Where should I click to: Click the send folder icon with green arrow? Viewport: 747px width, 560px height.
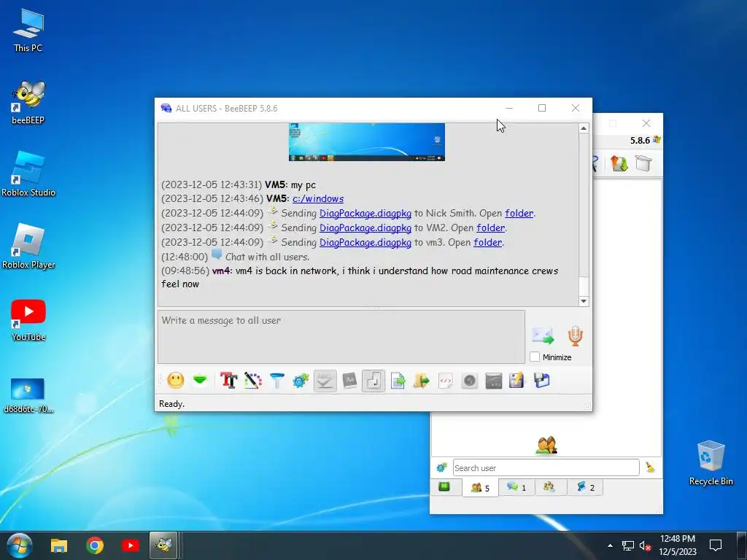[x=422, y=381]
